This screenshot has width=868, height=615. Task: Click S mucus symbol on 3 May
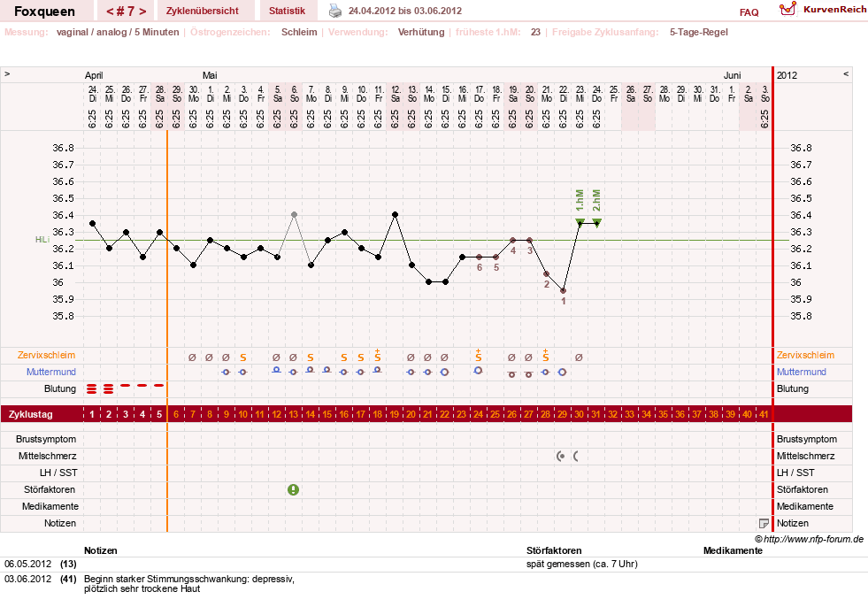pos(243,357)
